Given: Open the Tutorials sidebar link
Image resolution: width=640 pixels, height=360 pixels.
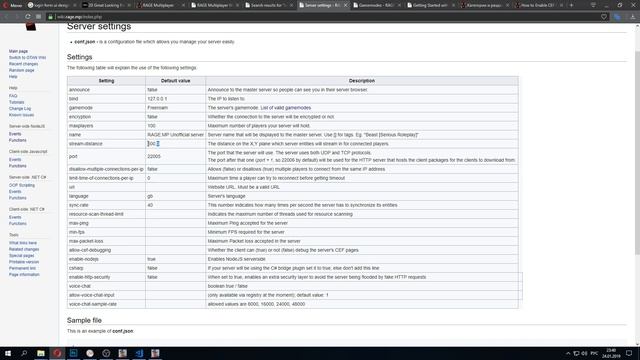Looking at the screenshot, I should 16,102.
